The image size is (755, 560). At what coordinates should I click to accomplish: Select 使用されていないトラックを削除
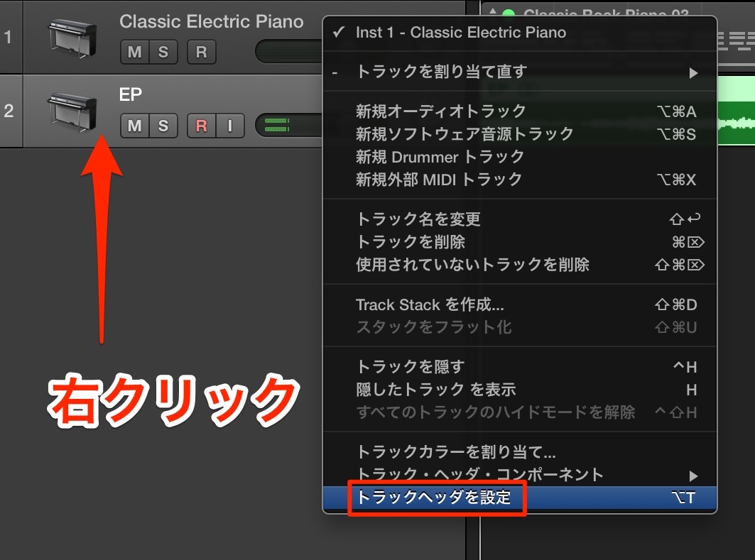pyautogui.click(x=519, y=265)
